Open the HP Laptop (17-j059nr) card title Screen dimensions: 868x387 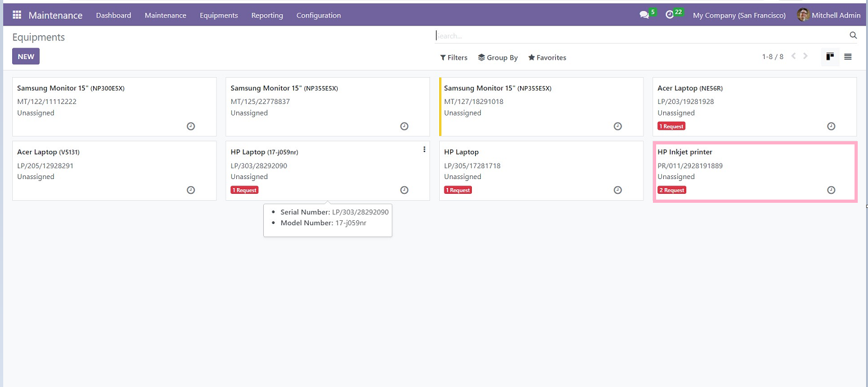[265, 152]
